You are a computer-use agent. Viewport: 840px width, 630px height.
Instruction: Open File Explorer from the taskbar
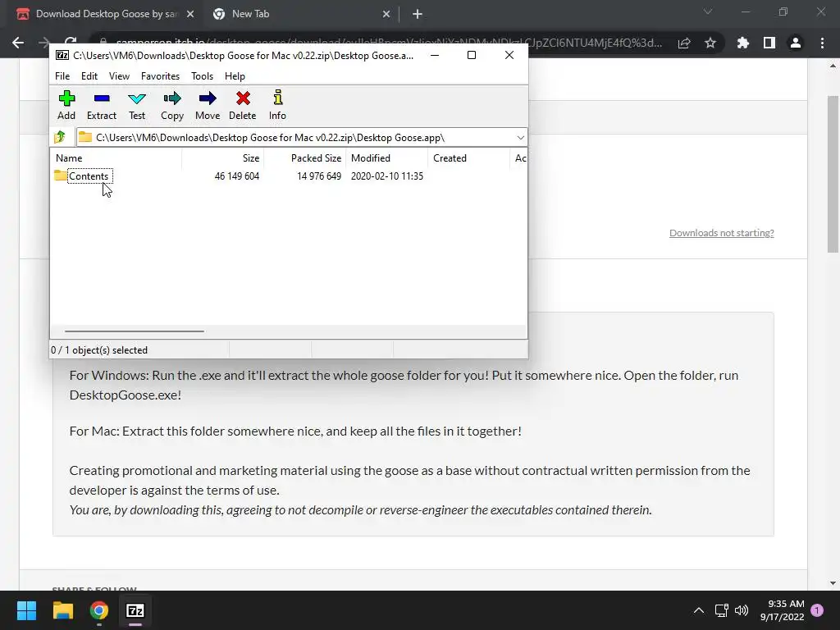click(x=62, y=610)
